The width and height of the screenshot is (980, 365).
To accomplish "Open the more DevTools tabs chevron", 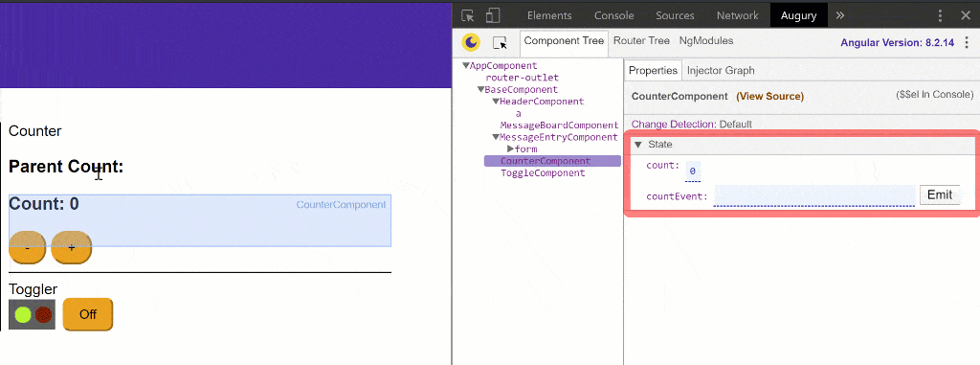I will [x=840, y=15].
